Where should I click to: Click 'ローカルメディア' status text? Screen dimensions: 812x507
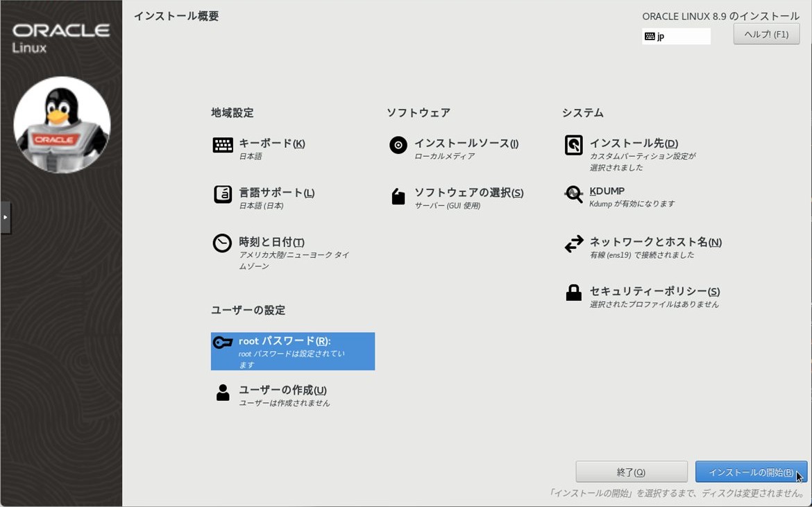click(444, 156)
